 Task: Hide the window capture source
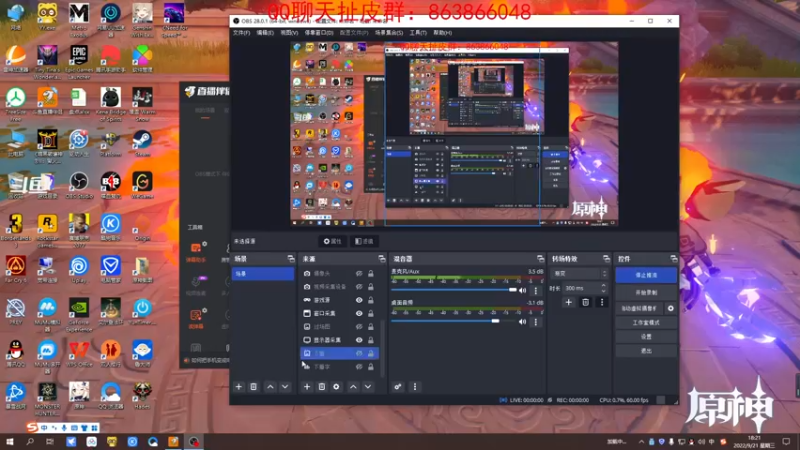click(x=359, y=313)
